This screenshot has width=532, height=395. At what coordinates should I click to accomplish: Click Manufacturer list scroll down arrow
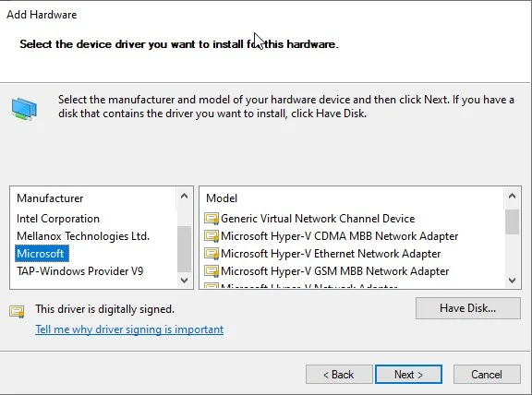[184, 281]
